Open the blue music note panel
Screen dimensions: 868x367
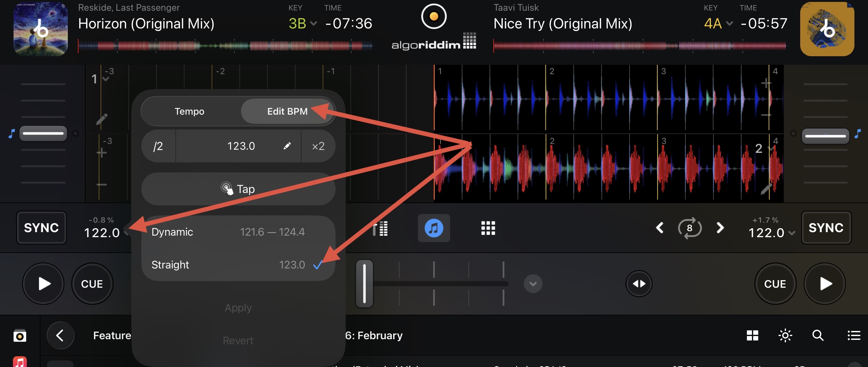[x=434, y=228]
